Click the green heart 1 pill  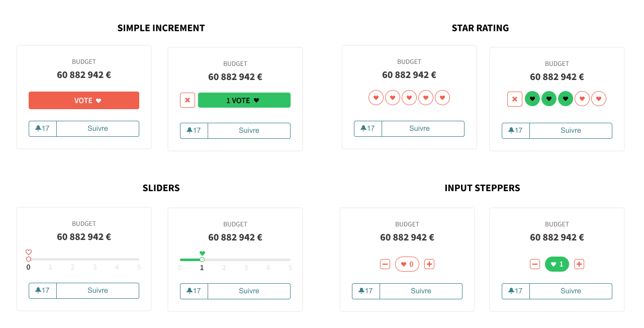tap(557, 264)
